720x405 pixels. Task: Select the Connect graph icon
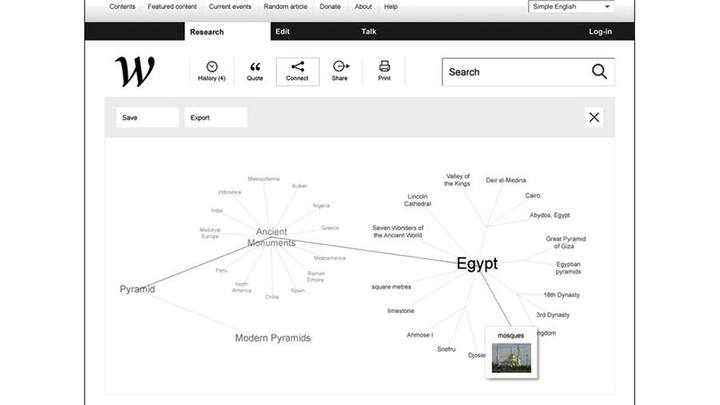[x=297, y=67]
